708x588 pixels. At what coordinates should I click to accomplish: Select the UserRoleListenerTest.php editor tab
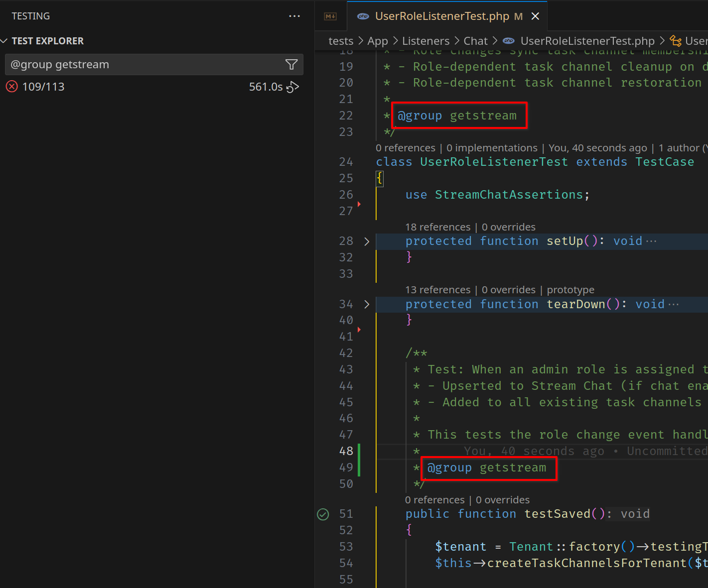pos(441,16)
